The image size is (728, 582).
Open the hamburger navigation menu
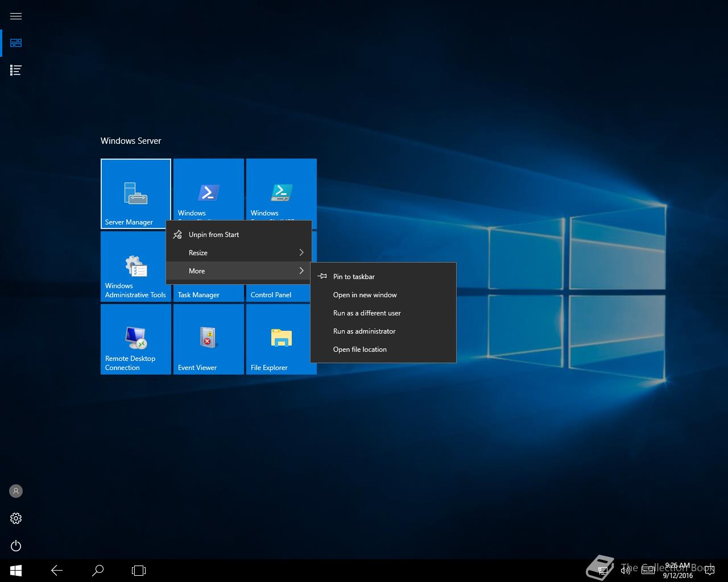coord(16,16)
